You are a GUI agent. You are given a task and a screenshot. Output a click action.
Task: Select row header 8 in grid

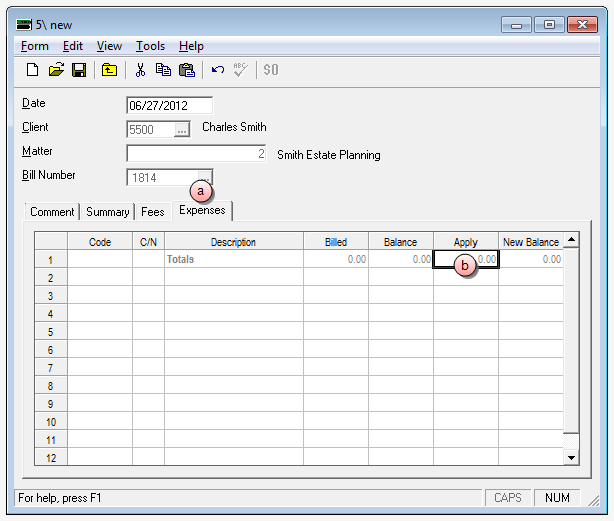click(51, 386)
